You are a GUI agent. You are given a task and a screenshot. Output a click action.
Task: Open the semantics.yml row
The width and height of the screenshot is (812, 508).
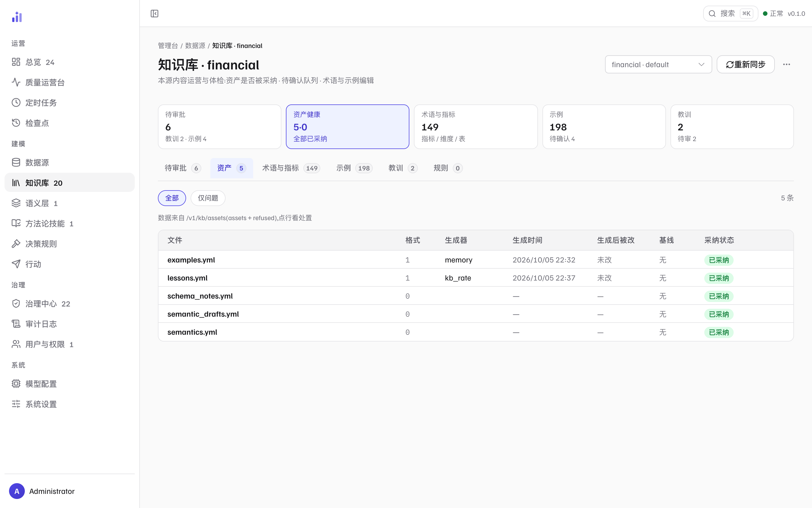[475, 332]
